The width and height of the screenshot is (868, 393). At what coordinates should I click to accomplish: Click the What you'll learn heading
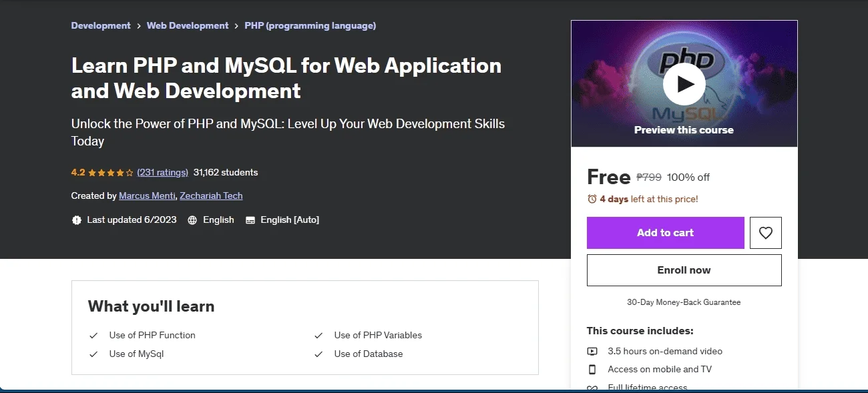[152, 306]
